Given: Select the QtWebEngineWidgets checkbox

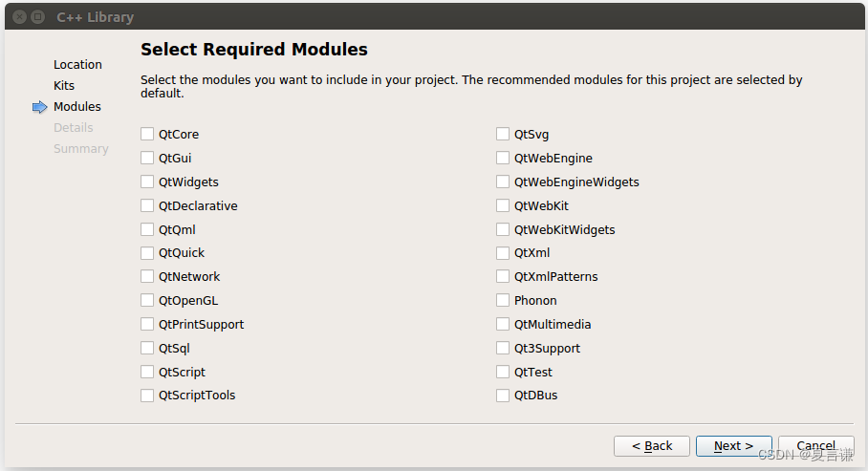Looking at the screenshot, I should point(503,182).
